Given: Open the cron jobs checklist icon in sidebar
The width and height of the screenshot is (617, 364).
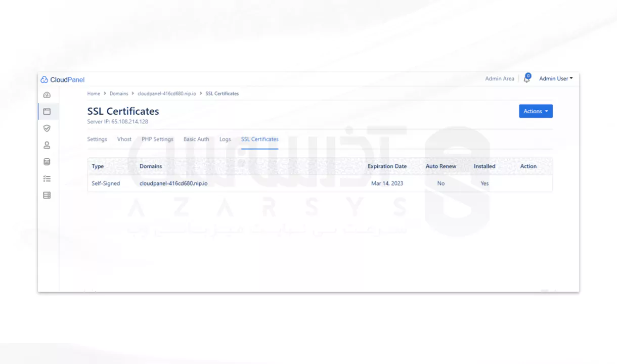Looking at the screenshot, I should click(47, 178).
